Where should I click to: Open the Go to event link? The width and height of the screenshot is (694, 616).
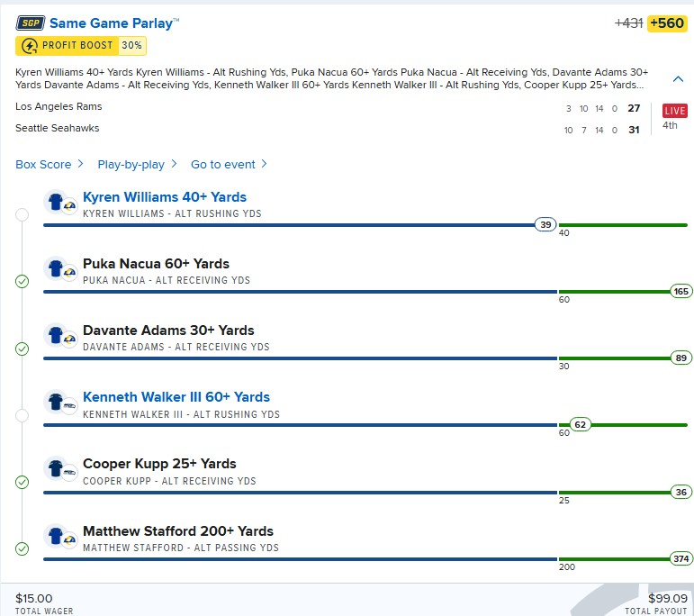(x=229, y=165)
